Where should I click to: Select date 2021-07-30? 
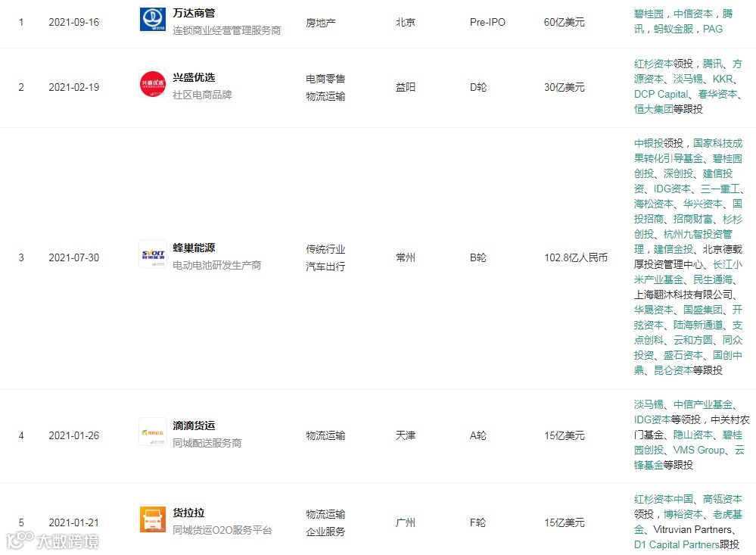(73, 257)
